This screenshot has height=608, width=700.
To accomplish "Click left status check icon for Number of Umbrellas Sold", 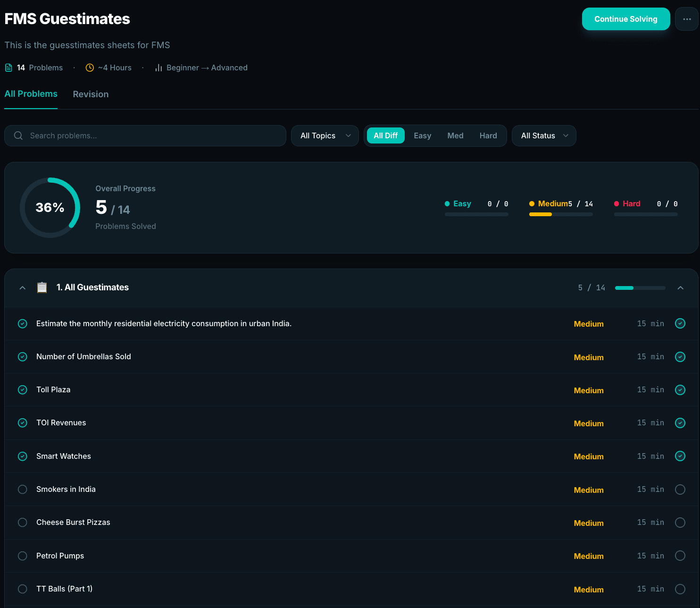I will (x=23, y=357).
